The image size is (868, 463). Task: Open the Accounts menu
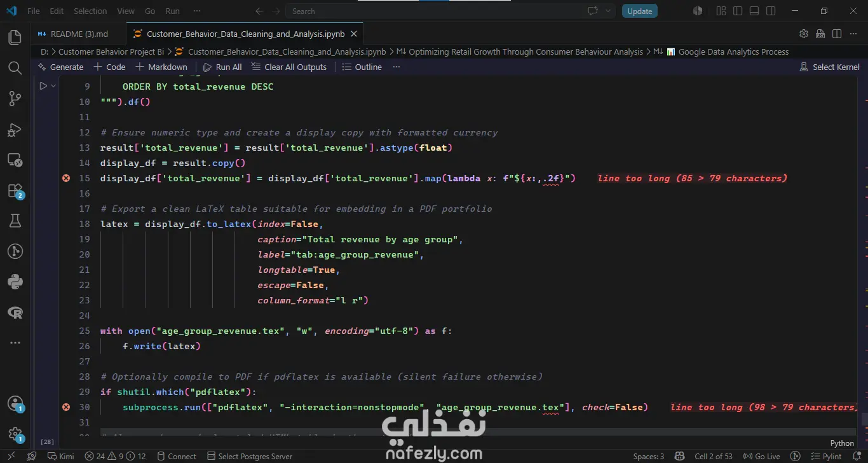pyautogui.click(x=15, y=404)
